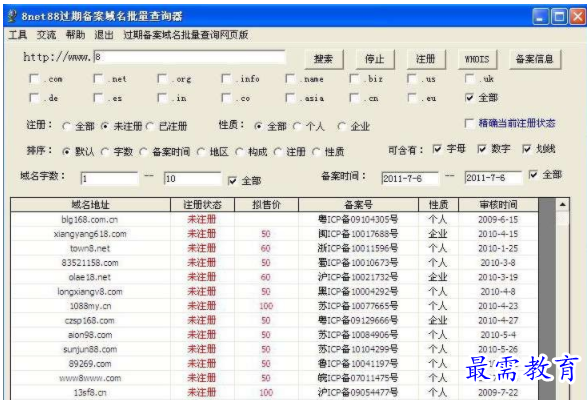This screenshot has height=400, width=587.
Task: Select 全部 radio under 性质
Action: point(258,127)
